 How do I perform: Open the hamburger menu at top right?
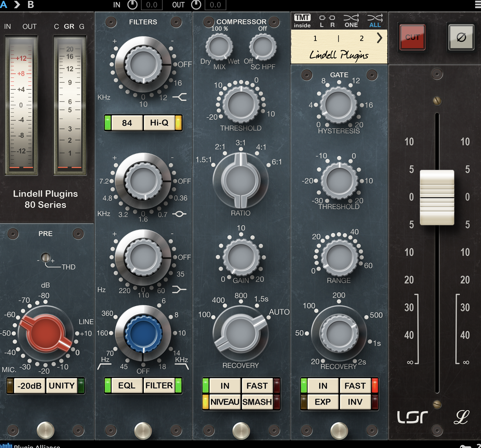[478, 5]
